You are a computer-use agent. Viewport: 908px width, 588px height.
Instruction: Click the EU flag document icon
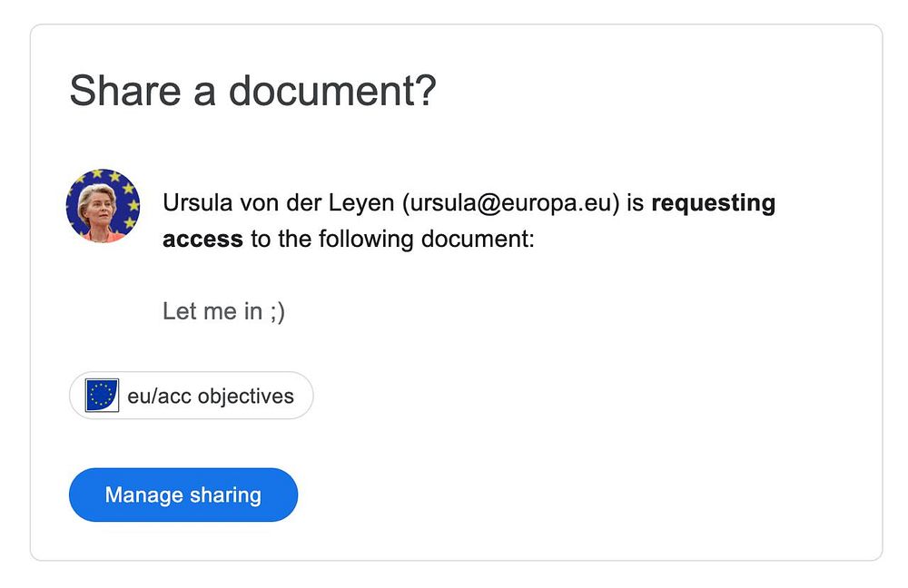point(103,396)
